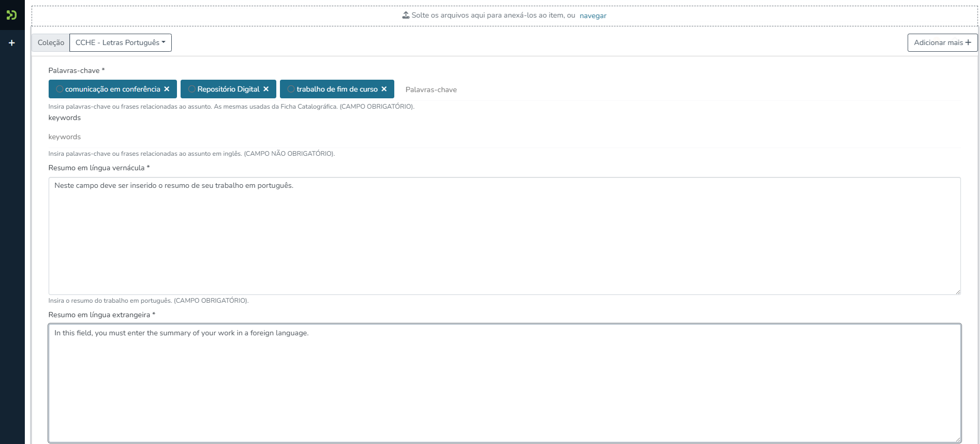Viewport: 980px width, 444px height.
Task: Open the navegar file browse link
Action: point(592,16)
